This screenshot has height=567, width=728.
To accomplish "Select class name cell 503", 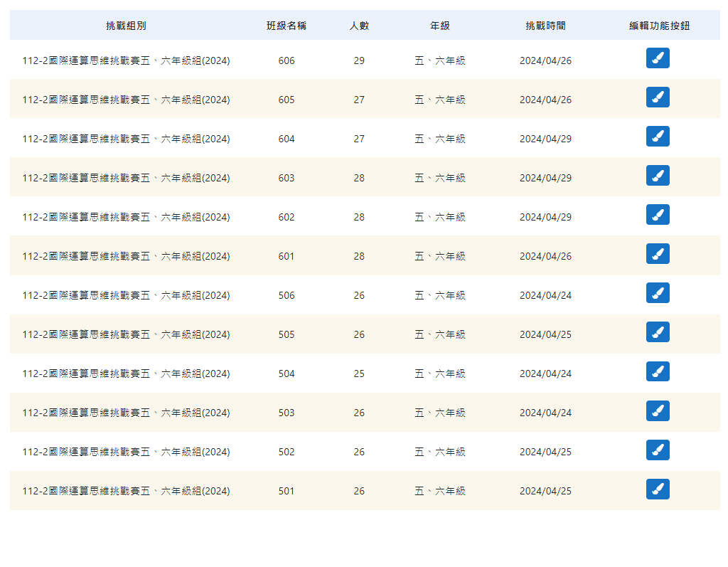I will click(287, 413).
